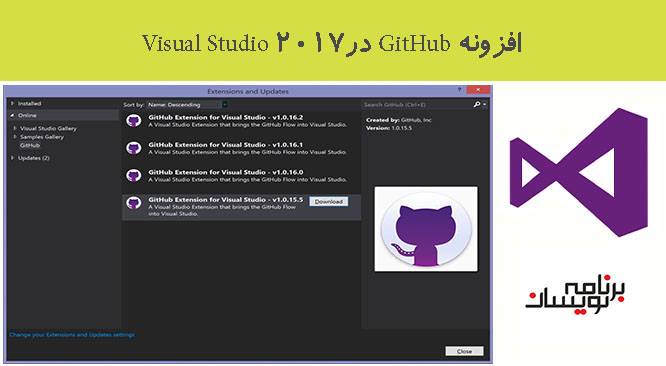Image resolution: width=666 pixels, height=366 pixels.
Task: Select GitHub Extension for Visual Studio v1.0.16.1
Action: point(241,148)
